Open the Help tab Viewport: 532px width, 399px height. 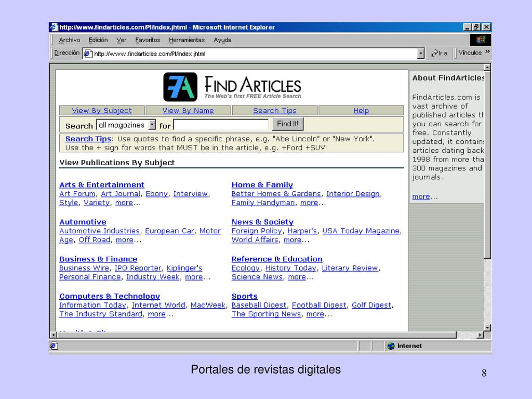click(361, 111)
